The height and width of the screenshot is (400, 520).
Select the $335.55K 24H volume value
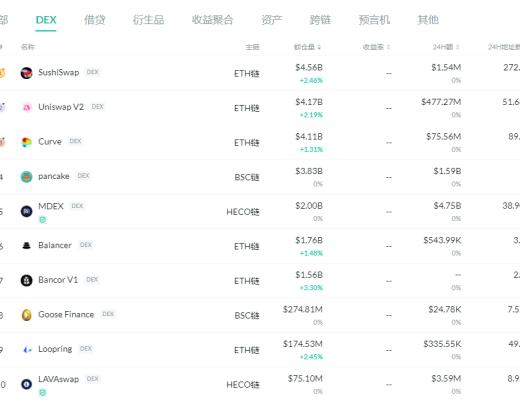coord(442,344)
